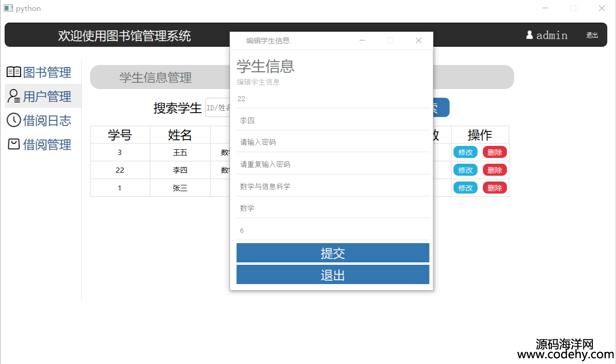Viewport: 616px width, 364px height.
Task: Click the book icon beside 图书管理
Action: pyautogui.click(x=13, y=72)
